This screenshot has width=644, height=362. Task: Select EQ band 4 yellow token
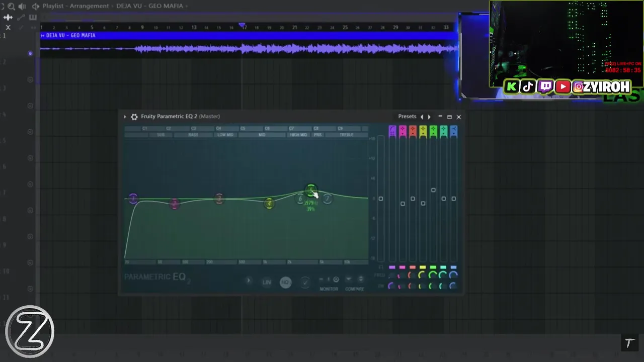click(x=270, y=203)
